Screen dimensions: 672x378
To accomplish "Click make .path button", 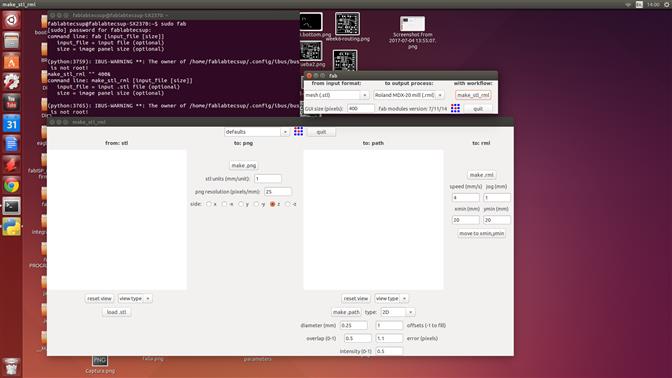I will click(346, 312).
